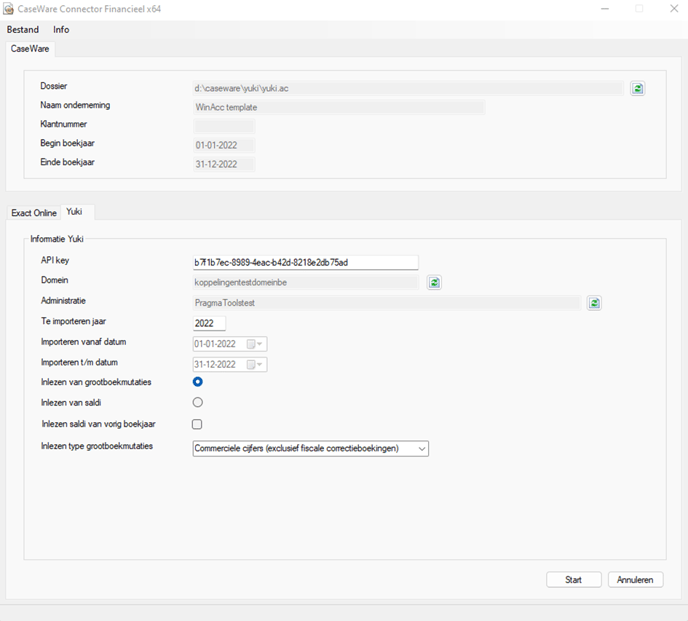Click the Annuleren button
The image size is (688, 621).
pyautogui.click(x=635, y=580)
